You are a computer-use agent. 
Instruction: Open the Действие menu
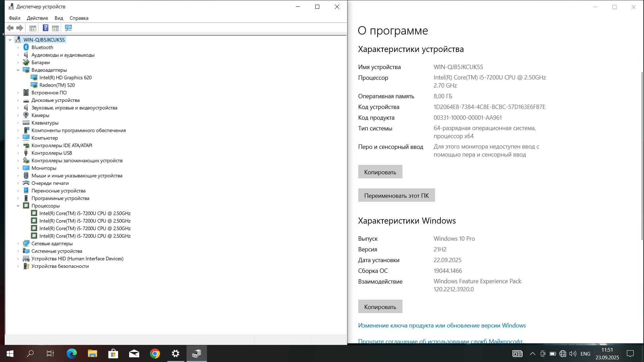37,18
